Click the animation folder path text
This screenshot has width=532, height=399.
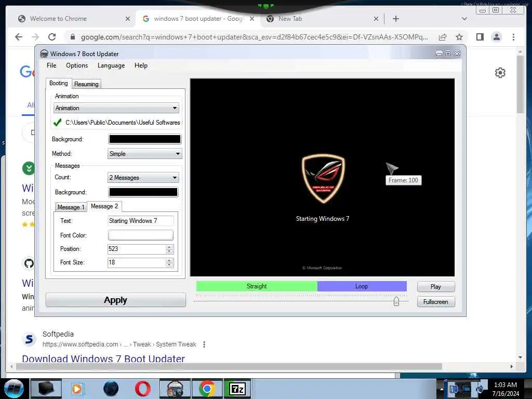click(123, 123)
